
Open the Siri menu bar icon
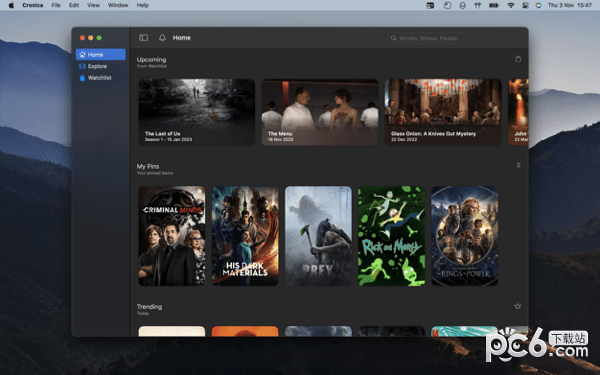tap(538, 5)
